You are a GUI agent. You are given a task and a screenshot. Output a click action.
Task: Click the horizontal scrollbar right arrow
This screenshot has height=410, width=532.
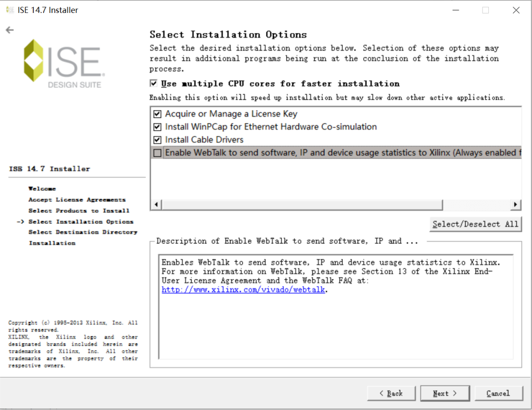(515, 204)
